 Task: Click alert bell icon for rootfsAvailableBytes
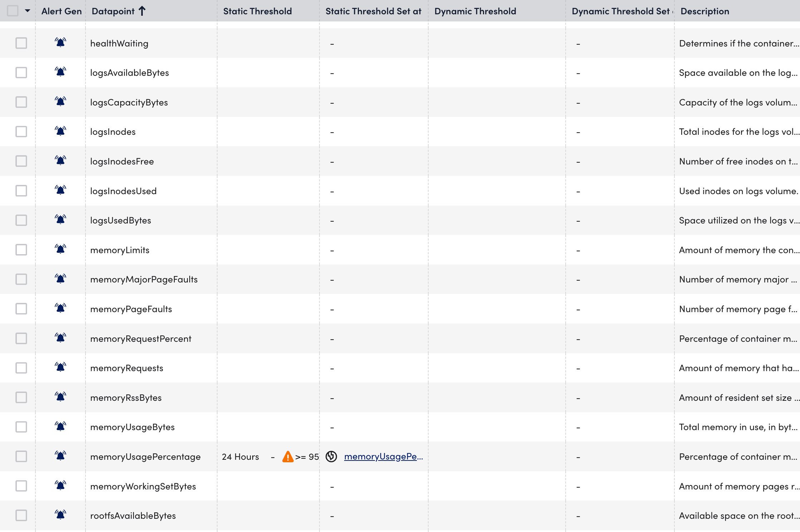click(x=60, y=515)
